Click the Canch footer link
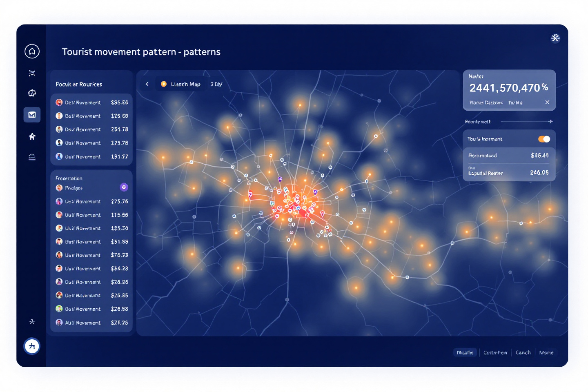 pyautogui.click(x=523, y=352)
